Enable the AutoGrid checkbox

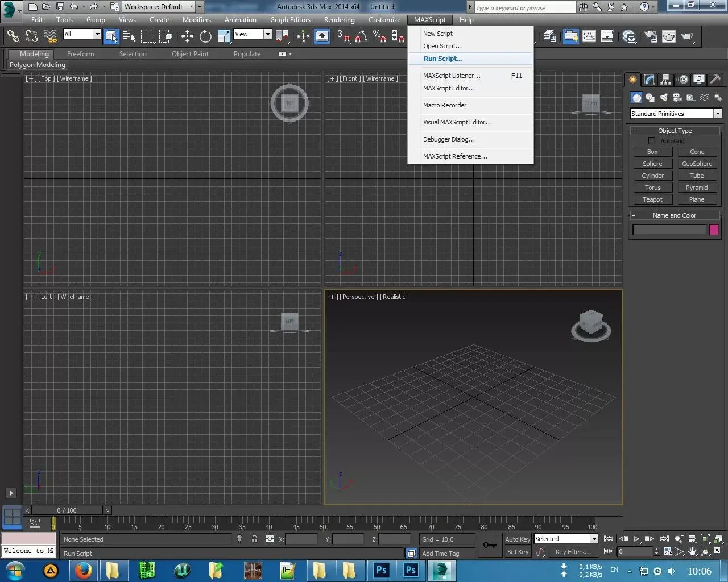(652, 140)
